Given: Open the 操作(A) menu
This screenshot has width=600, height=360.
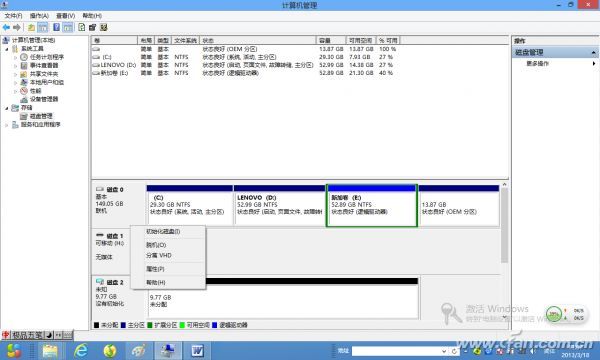Looking at the screenshot, I should click(x=39, y=16).
